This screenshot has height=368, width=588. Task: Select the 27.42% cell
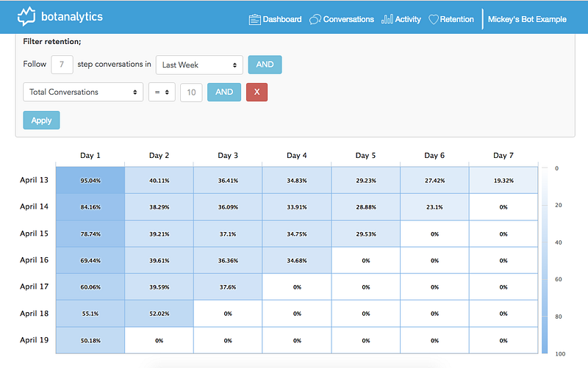pos(434,180)
